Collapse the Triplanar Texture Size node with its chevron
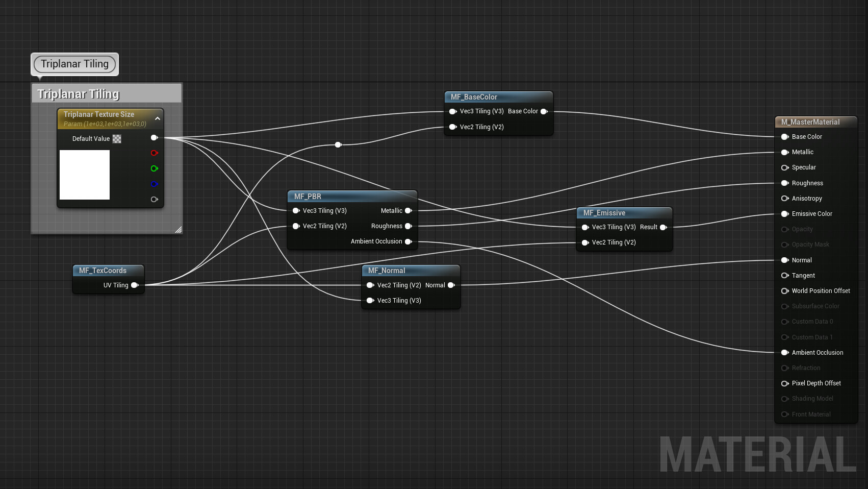 click(x=158, y=118)
